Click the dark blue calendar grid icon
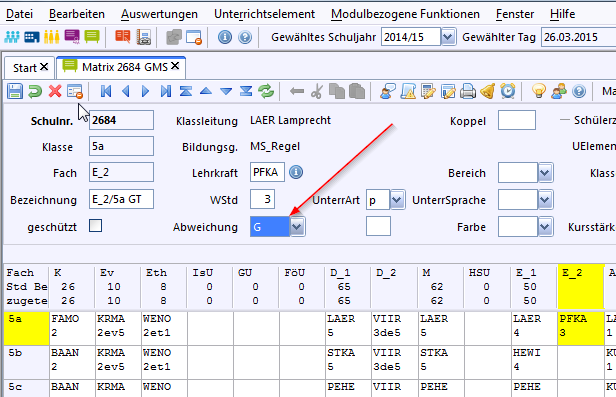This screenshot has height=397, width=616. click(x=31, y=37)
